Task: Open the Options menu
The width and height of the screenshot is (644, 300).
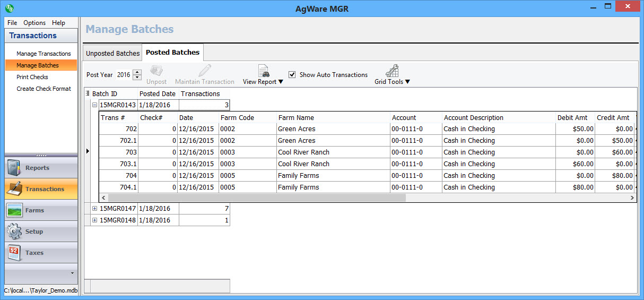Action: [x=34, y=23]
